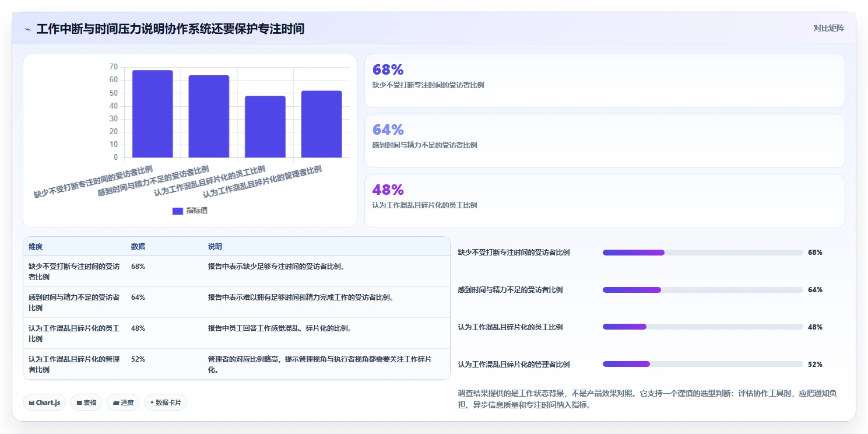Click the lightning icon beside the title
The width and height of the screenshot is (868, 434).
[x=27, y=29]
